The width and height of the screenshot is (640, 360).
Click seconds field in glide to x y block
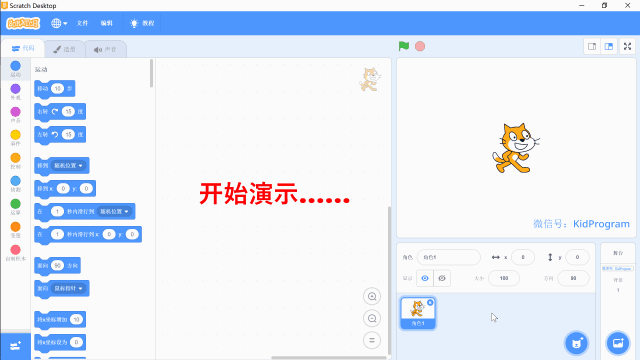pos(58,234)
